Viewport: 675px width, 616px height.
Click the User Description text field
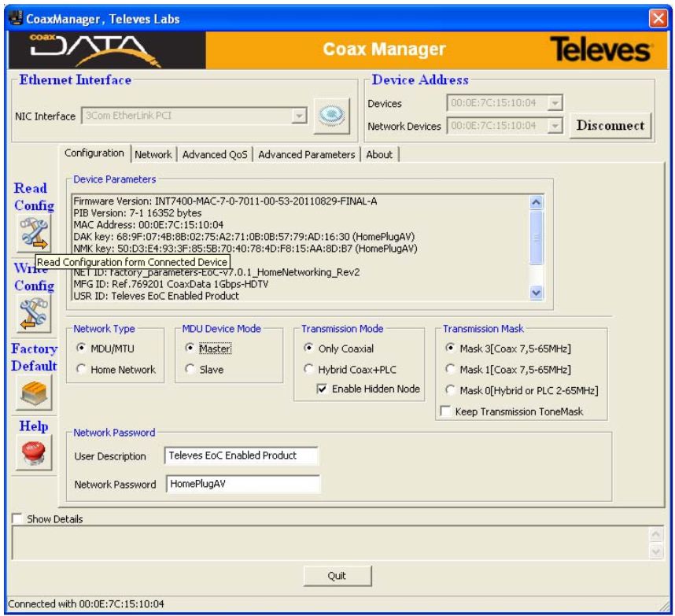242,456
